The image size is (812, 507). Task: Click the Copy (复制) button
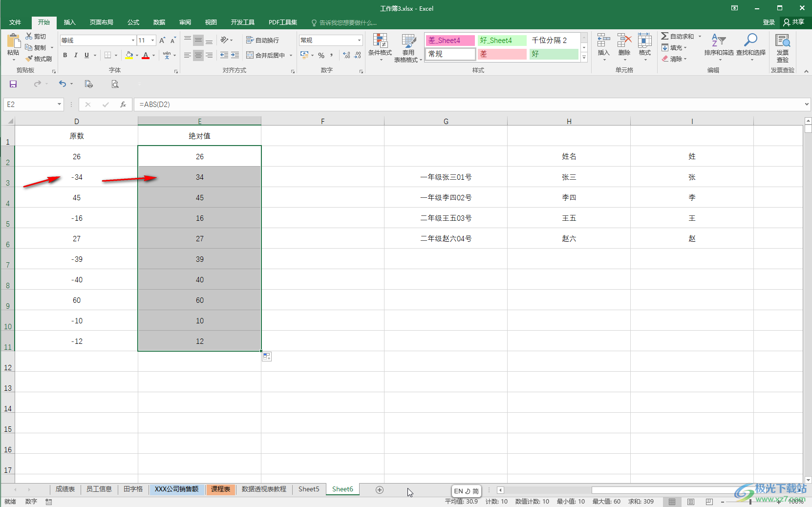(36, 47)
